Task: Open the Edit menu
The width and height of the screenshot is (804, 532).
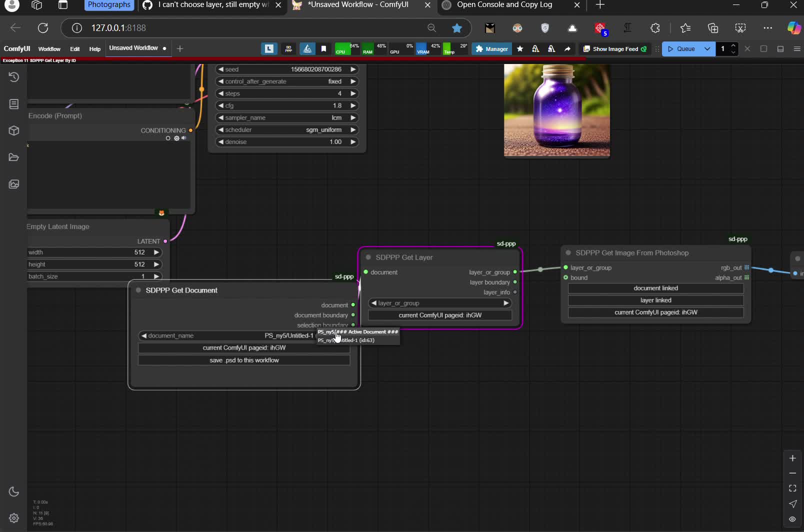Action: point(74,49)
